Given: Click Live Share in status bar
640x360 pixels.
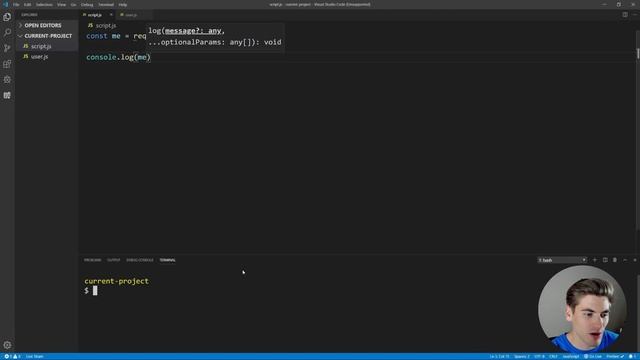Looking at the screenshot, I should 35,356.
